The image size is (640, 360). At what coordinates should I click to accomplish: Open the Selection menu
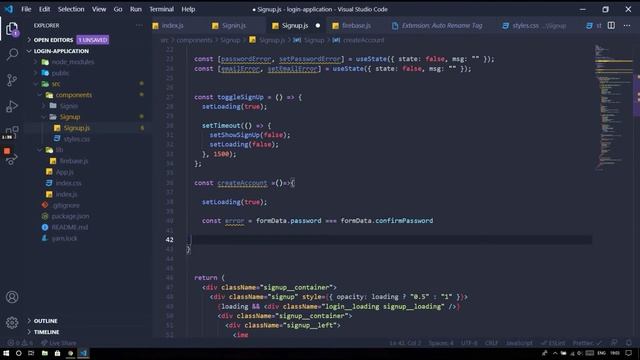pos(71,9)
